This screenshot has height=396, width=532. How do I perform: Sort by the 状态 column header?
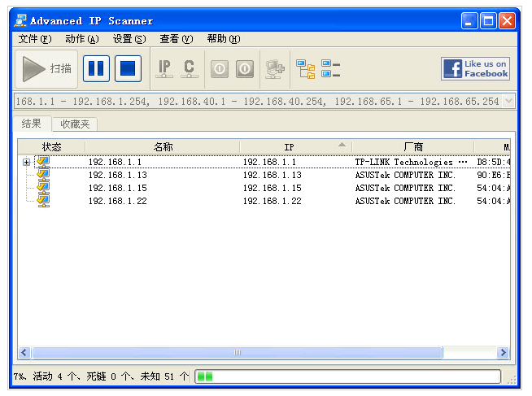tap(51, 147)
